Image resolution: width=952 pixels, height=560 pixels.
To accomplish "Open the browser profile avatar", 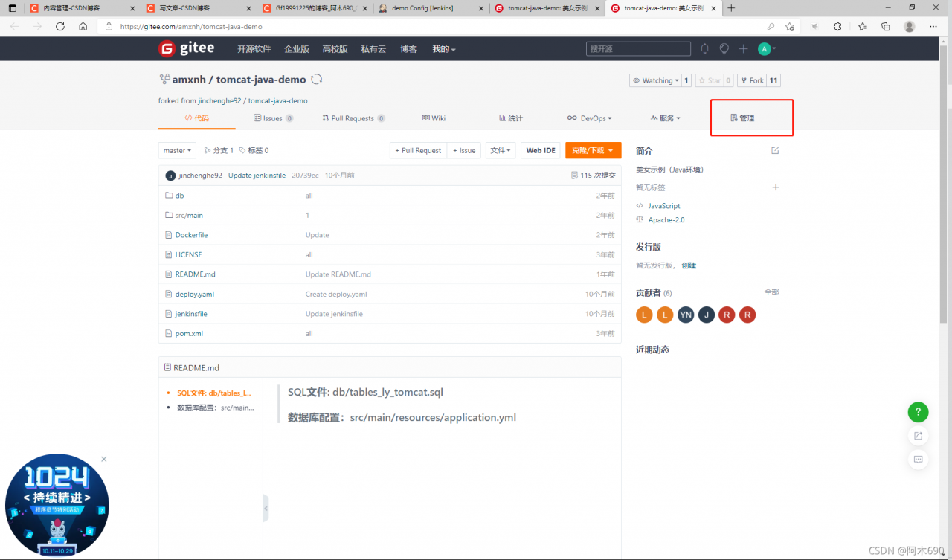I will 909,26.
